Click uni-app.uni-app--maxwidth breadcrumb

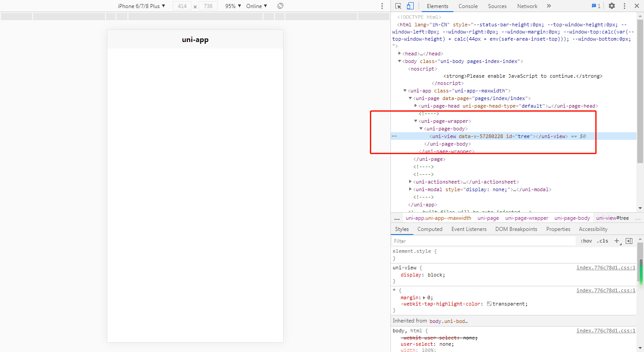438,218
